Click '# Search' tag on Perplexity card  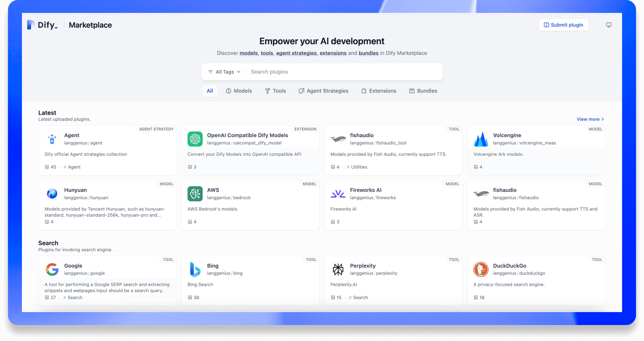[358, 297]
